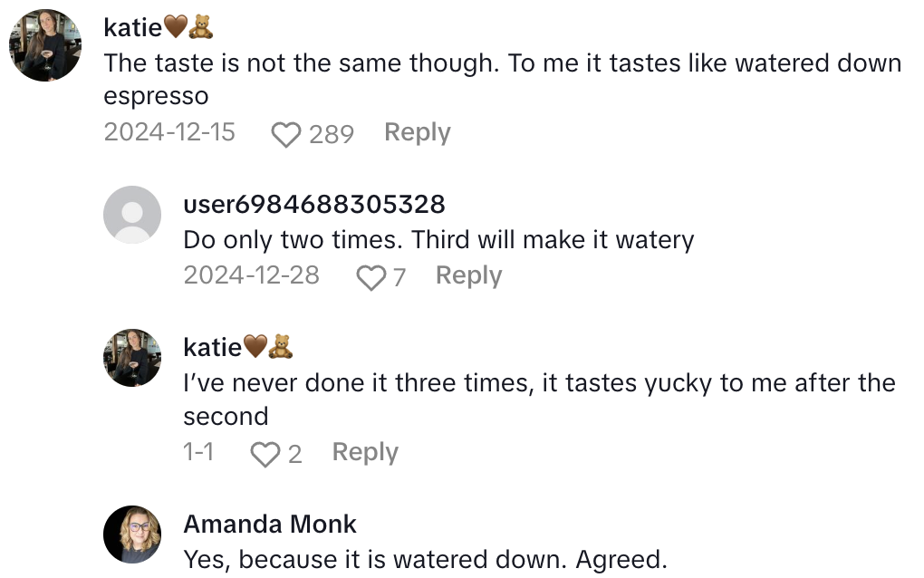Click katie's avatar next to her reply
Viewport: 924px width, 578px height.
(x=132, y=357)
